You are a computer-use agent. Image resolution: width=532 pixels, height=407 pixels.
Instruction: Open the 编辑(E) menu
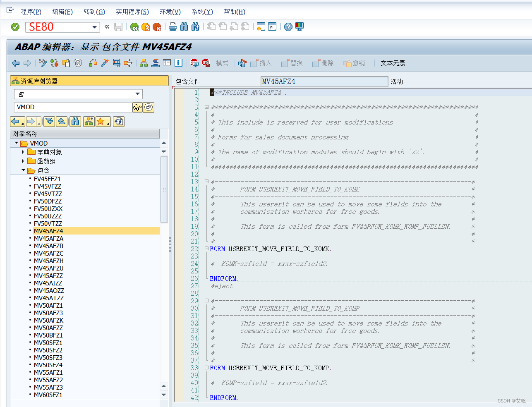tap(62, 12)
